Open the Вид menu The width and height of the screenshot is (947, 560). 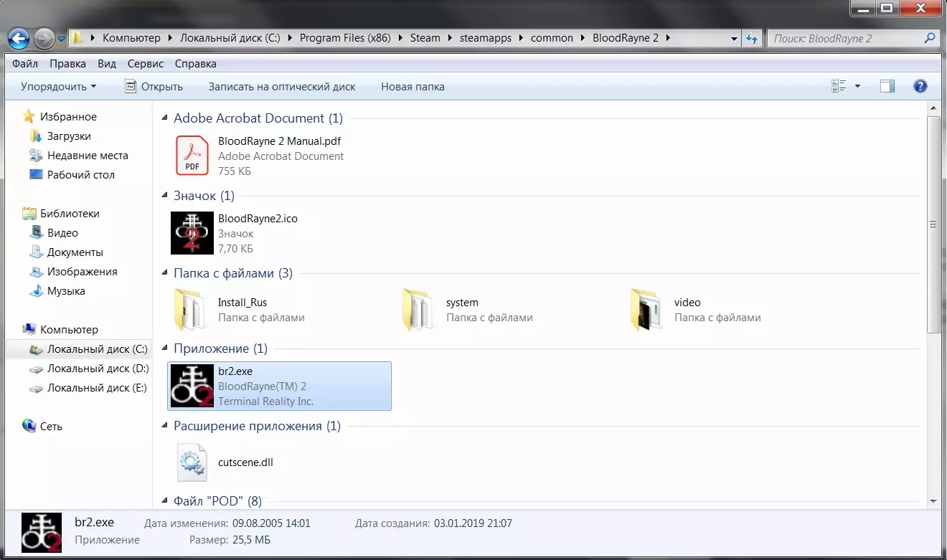click(x=107, y=64)
